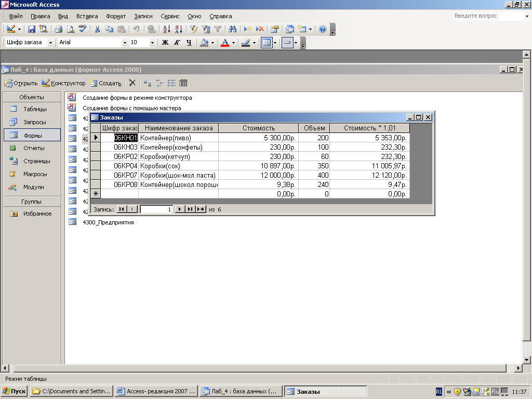Apply filter by selection icon
532x399 pixels.
pos(194,29)
